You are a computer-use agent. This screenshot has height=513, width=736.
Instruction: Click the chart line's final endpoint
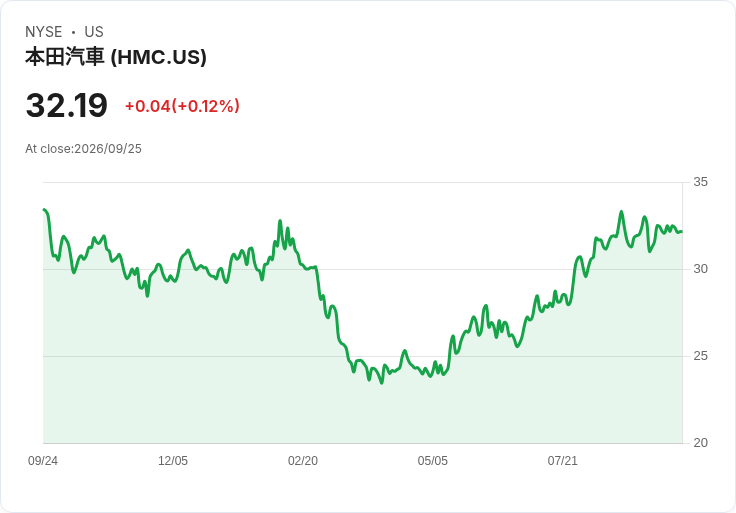pos(682,231)
